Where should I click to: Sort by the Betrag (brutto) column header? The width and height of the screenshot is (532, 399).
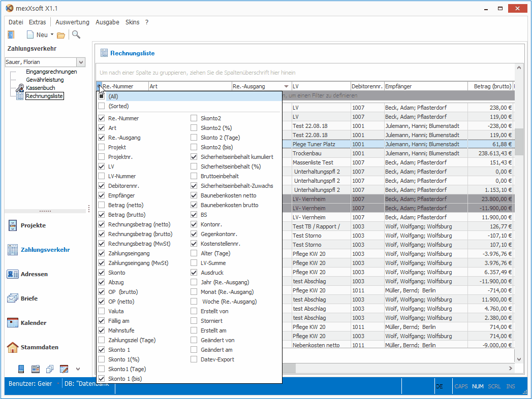pos(490,86)
